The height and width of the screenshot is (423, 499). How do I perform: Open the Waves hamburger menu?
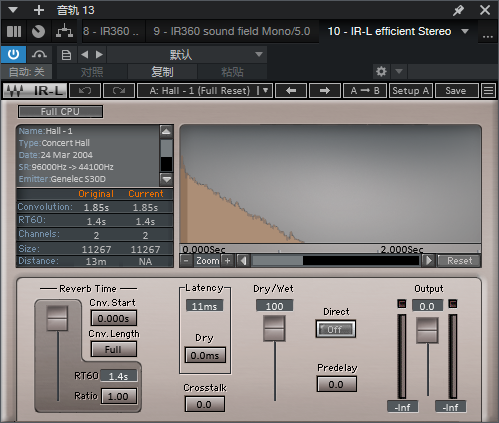[489, 91]
